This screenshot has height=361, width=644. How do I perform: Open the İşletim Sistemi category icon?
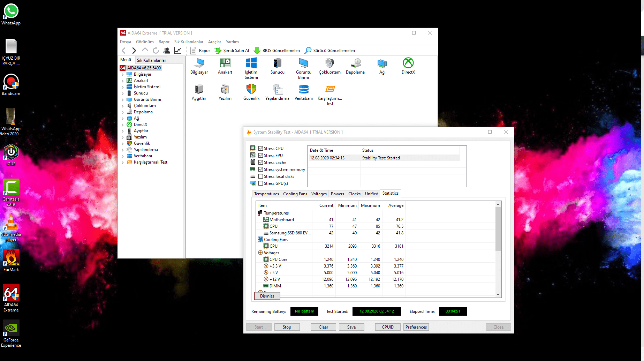pos(251,69)
